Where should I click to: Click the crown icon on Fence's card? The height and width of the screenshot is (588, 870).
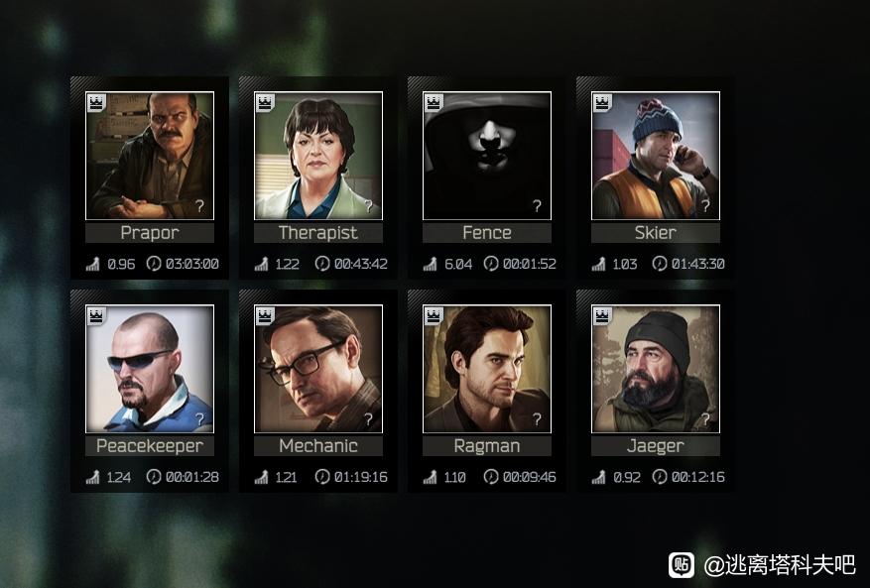[434, 103]
